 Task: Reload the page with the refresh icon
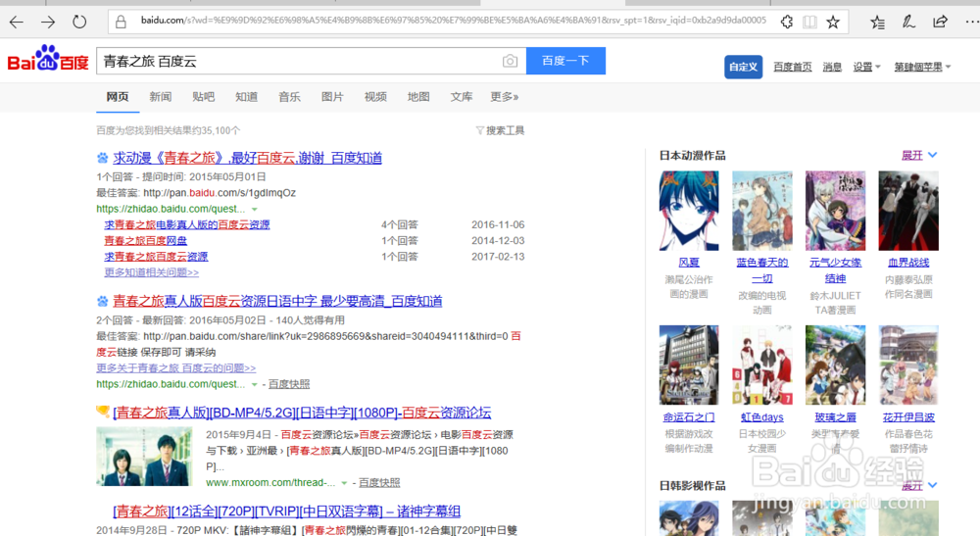[79, 22]
